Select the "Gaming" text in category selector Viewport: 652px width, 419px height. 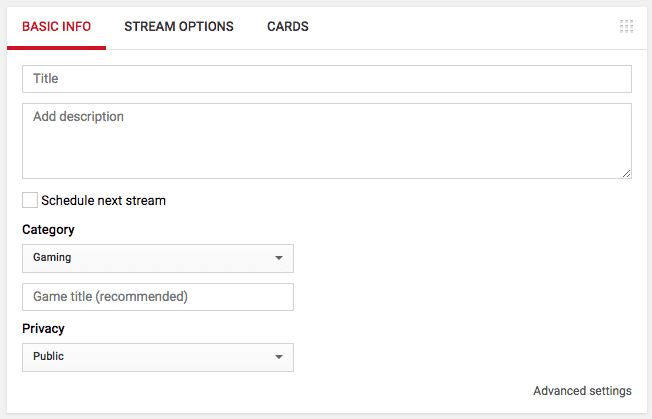click(52, 258)
